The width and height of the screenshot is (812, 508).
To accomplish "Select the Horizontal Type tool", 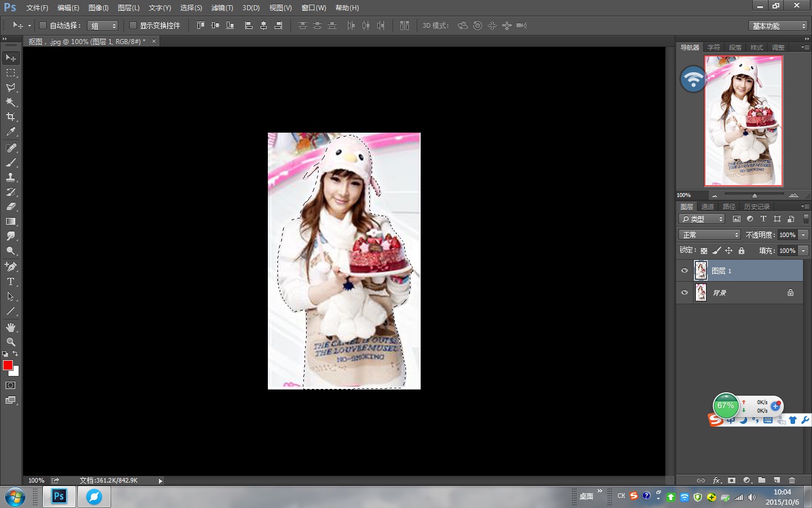I will point(11,282).
